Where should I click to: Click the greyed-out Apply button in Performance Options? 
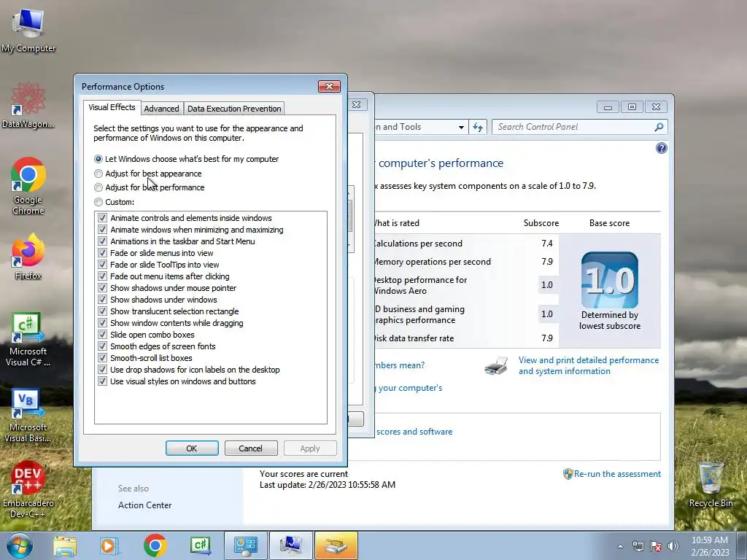pos(310,448)
